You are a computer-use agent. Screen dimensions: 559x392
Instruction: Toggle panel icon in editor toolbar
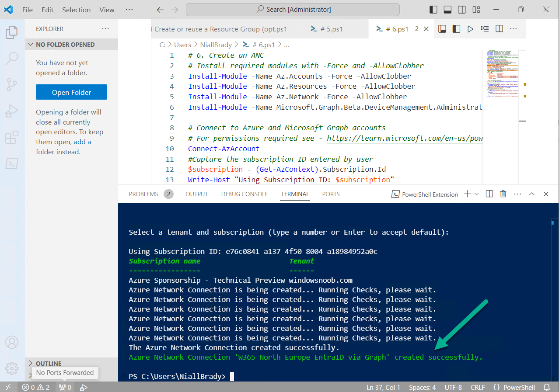(442, 29)
